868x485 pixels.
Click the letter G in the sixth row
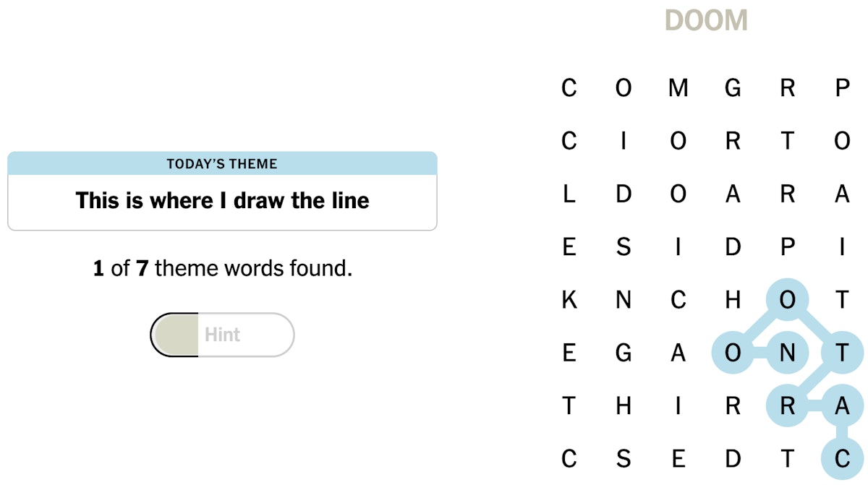coord(623,353)
